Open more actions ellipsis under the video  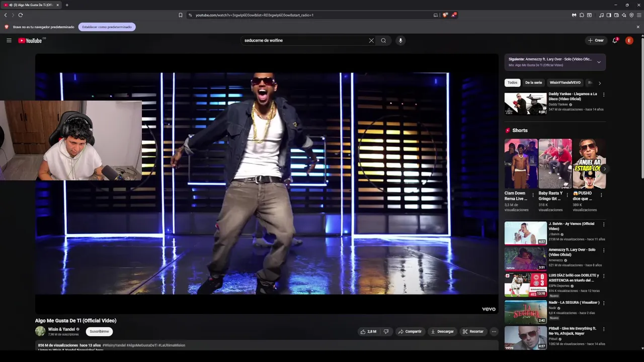pos(494,331)
